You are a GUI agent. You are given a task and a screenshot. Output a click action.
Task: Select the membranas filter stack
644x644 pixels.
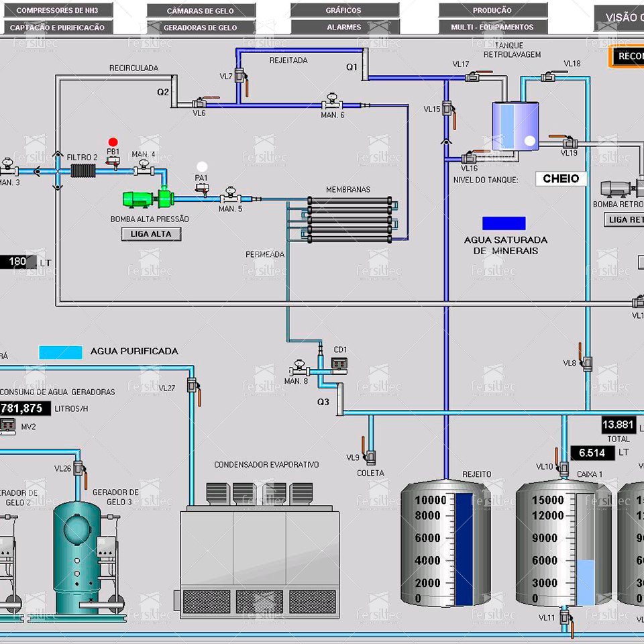tap(350, 219)
